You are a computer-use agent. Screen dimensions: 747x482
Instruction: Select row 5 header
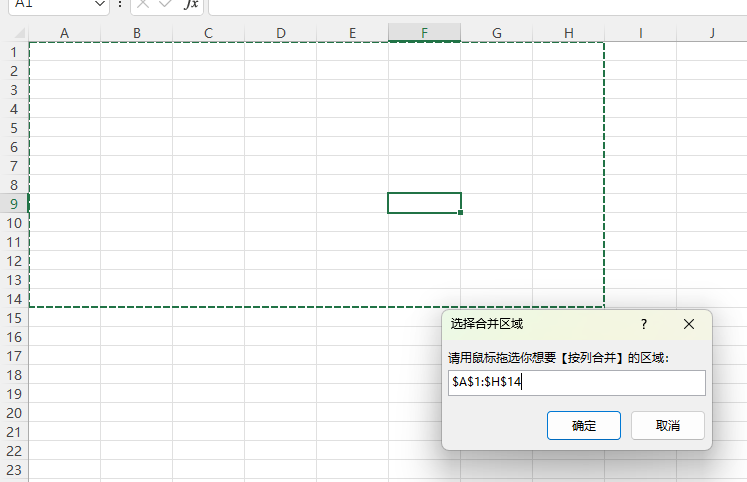[14, 128]
